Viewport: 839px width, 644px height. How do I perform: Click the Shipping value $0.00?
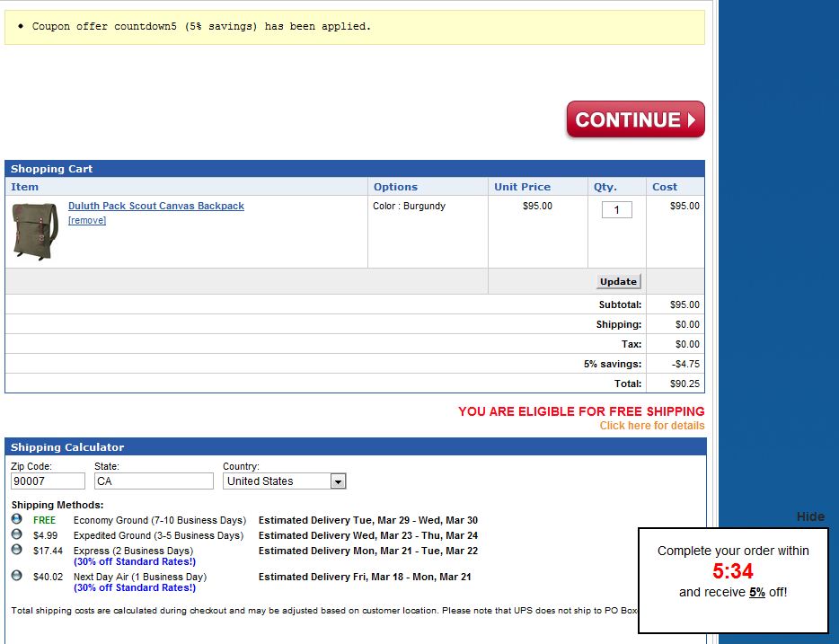point(687,324)
